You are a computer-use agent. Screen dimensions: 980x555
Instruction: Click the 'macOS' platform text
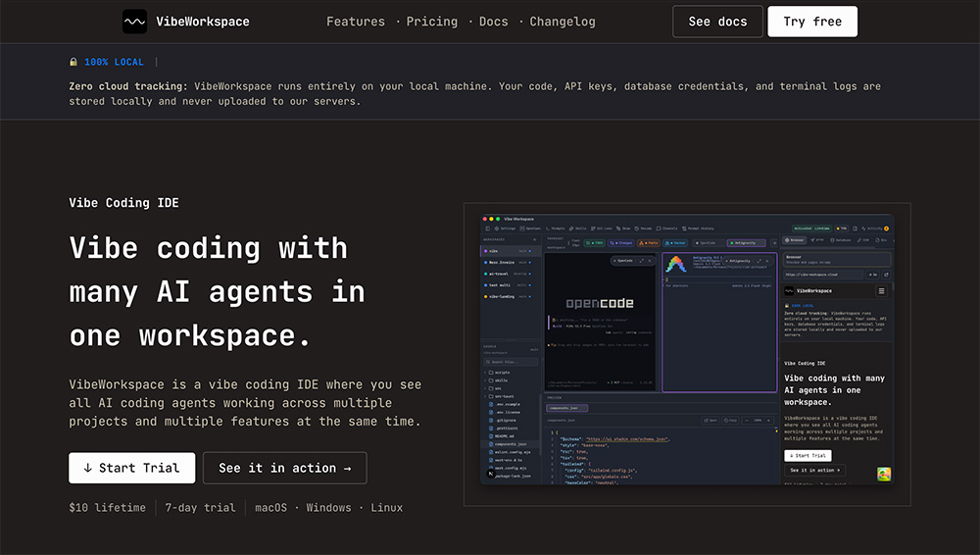point(270,508)
